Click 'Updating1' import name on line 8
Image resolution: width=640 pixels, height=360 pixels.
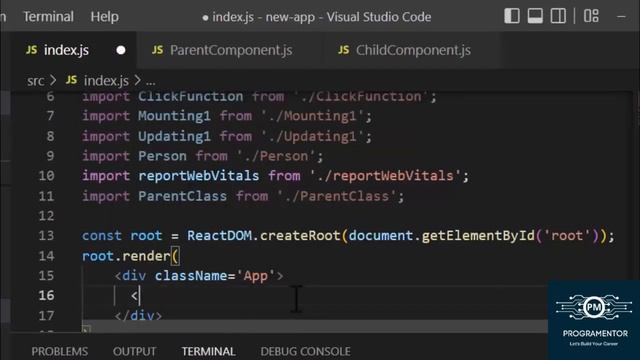[174, 136]
